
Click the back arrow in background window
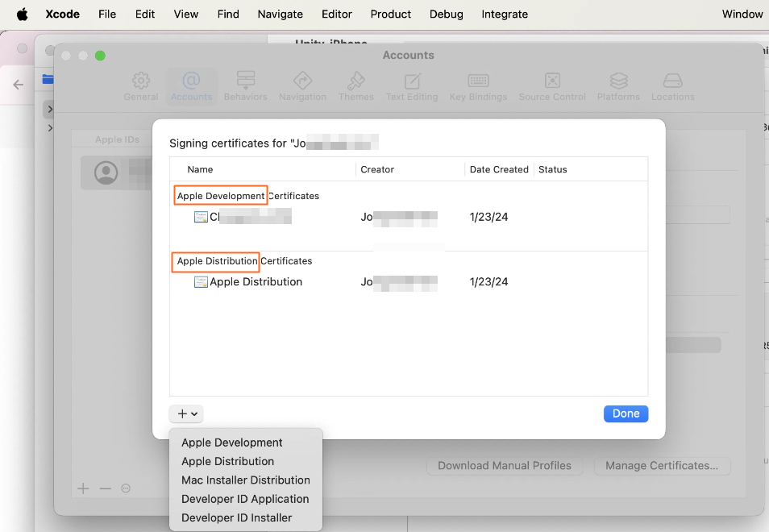pyautogui.click(x=19, y=85)
